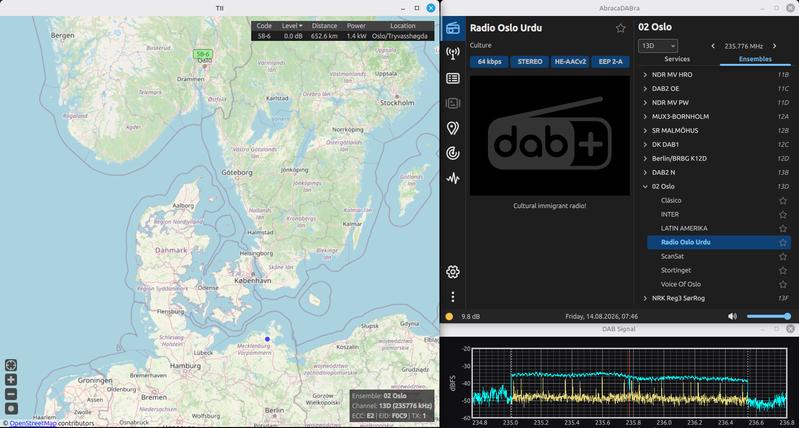Click the DAB signal spectrum plot
Image resolution: width=799 pixels, height=428 pixels.
tap(629, 383)
